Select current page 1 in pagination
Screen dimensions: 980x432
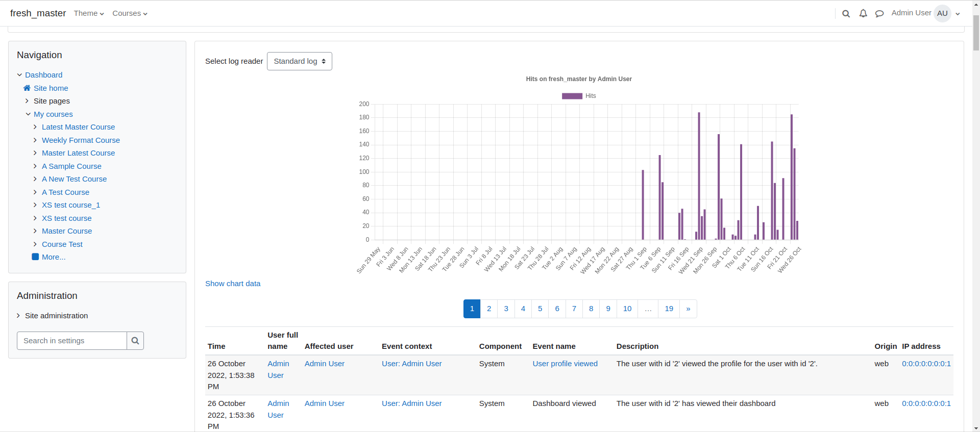coord(472,309)
